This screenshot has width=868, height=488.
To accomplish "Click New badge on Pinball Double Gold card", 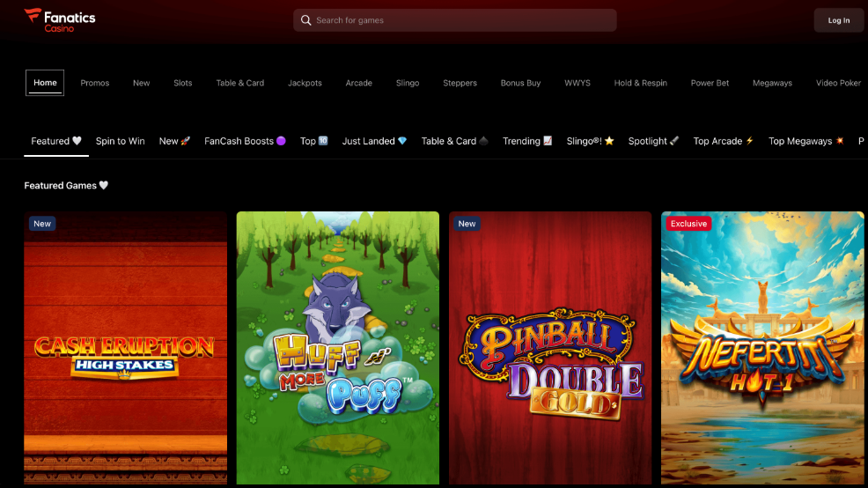I will pyautogui.click(x=467, y=224).
